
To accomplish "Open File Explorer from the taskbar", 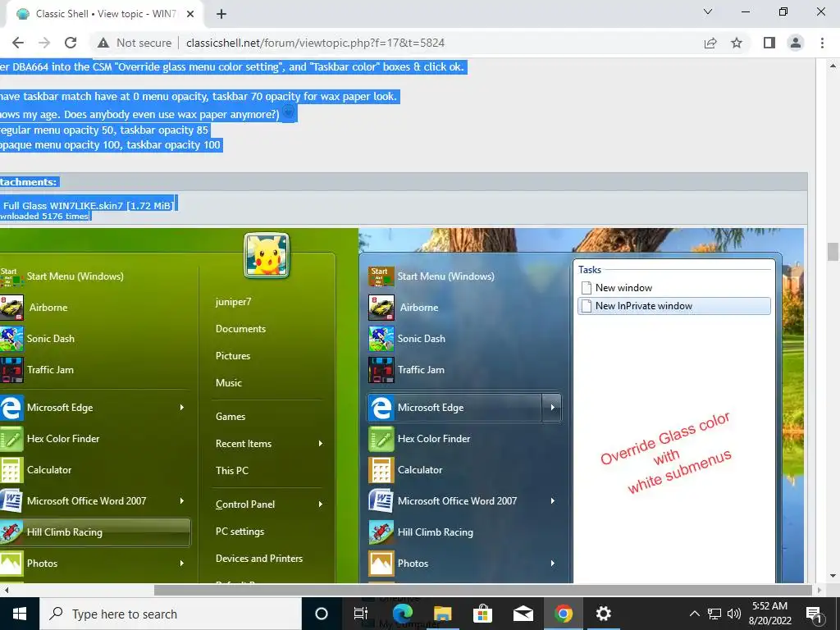I will tap(442, 614).
